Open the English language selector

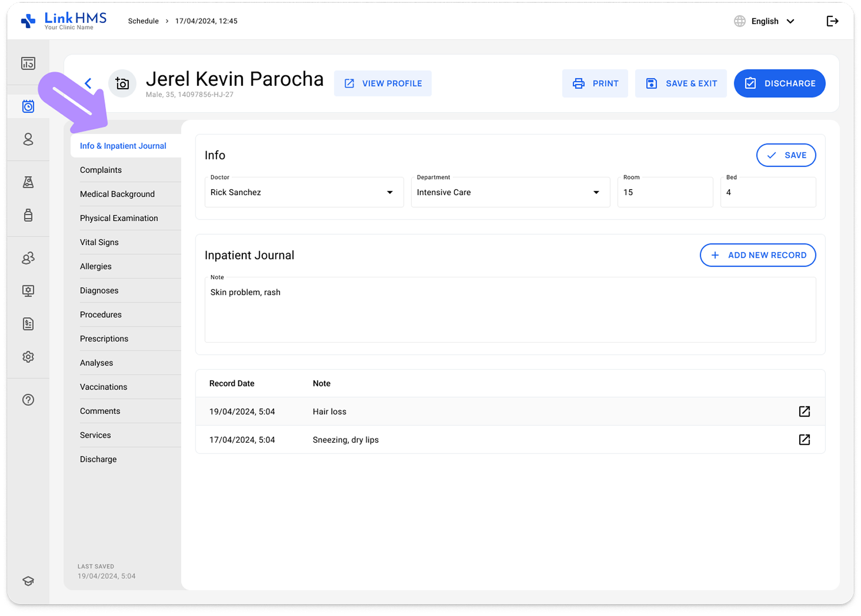tap(765, 21)
